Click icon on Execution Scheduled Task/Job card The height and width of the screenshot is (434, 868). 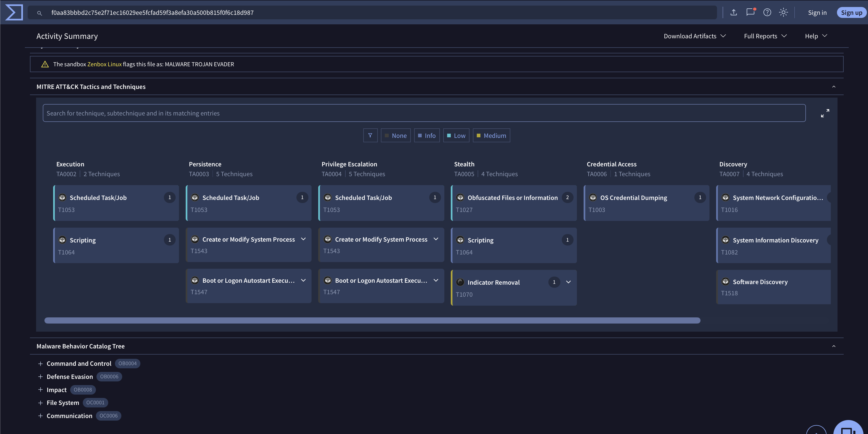point(62,197)
